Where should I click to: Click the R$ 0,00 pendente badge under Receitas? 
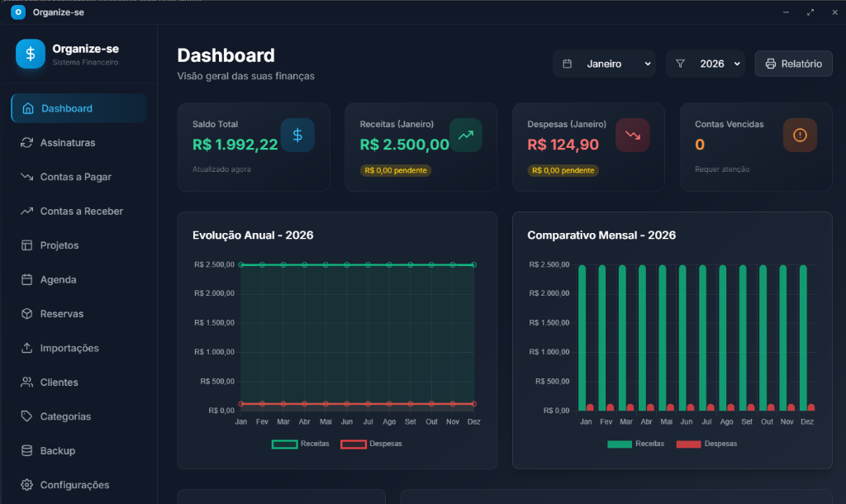click(397, 171)
